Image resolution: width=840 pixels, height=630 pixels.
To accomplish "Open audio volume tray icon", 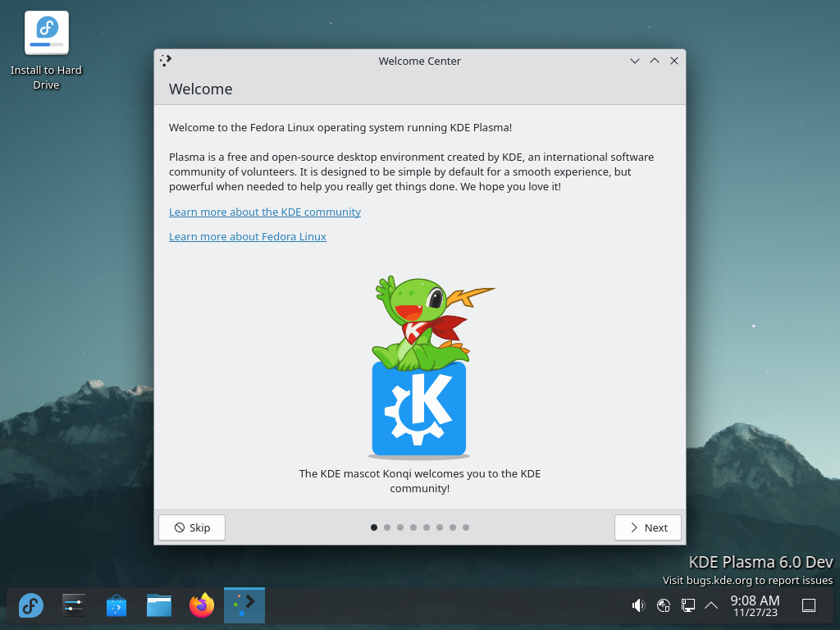I will (638, 605).
